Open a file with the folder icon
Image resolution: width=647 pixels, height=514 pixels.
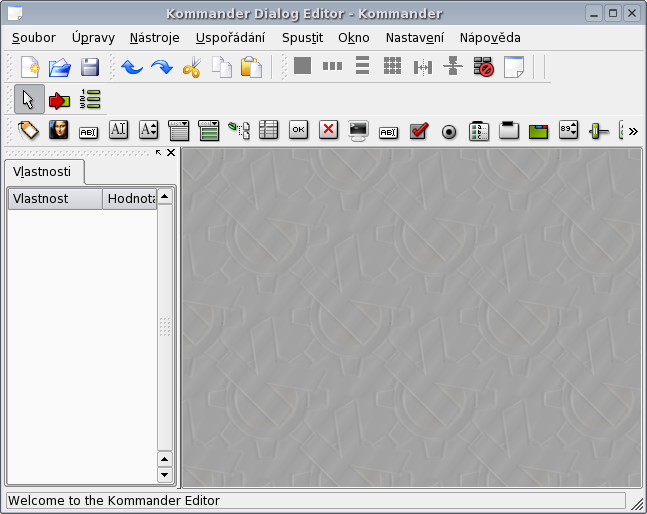pos(60,67)
